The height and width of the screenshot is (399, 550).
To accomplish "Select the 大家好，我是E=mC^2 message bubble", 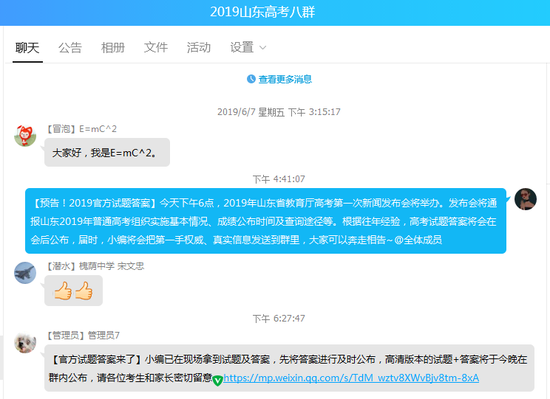I will [x=107, y=153].
